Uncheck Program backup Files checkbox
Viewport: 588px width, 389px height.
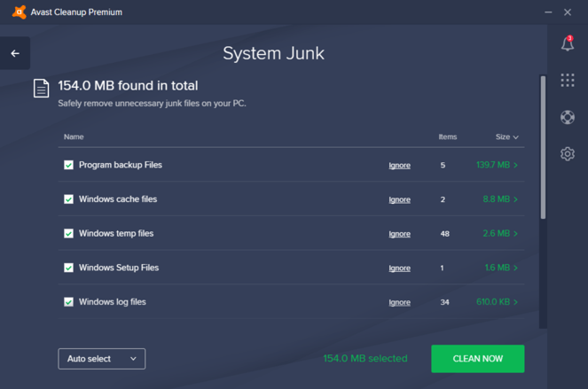[68, 165]
